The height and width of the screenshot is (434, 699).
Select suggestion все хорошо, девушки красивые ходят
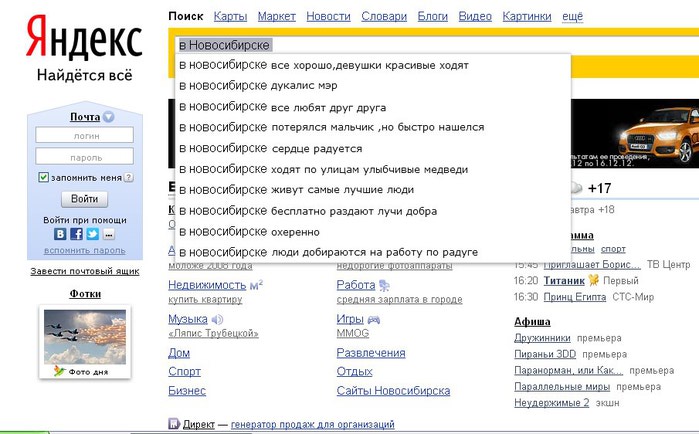coord(373,66)
